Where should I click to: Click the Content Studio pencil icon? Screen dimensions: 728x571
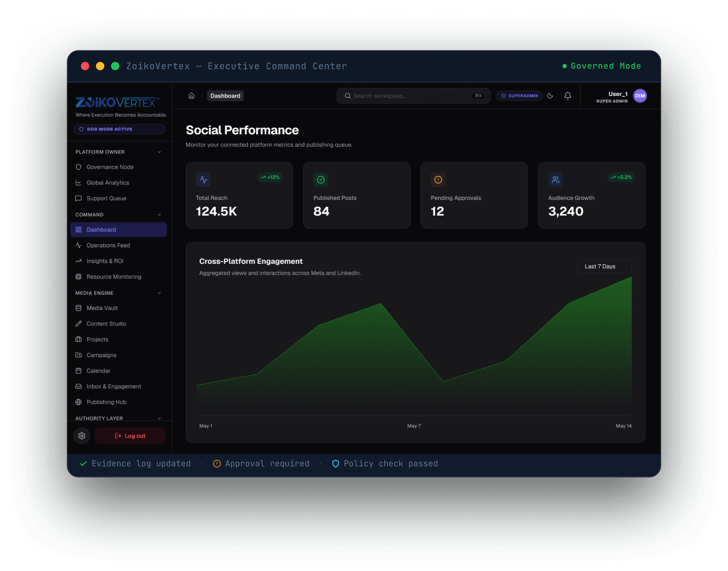click(79, 324)
